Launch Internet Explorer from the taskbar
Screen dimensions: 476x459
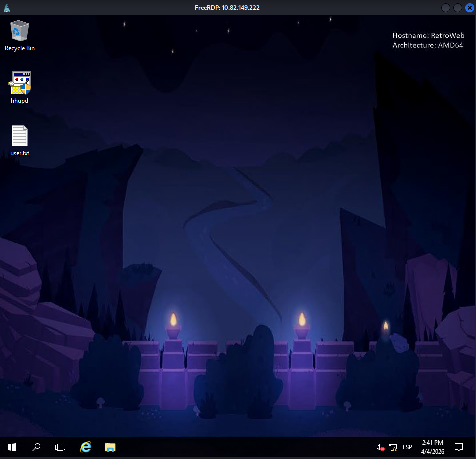click(x=86, y=447)
